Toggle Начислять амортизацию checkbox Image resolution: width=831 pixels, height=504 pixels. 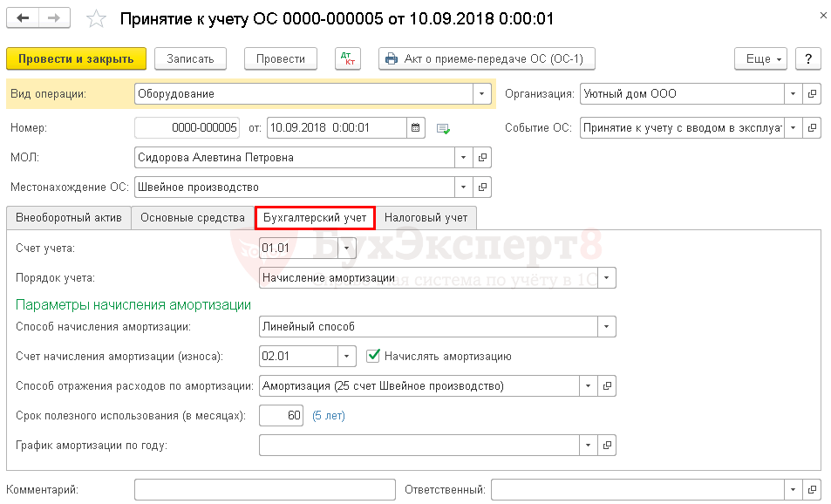(374, 356)
